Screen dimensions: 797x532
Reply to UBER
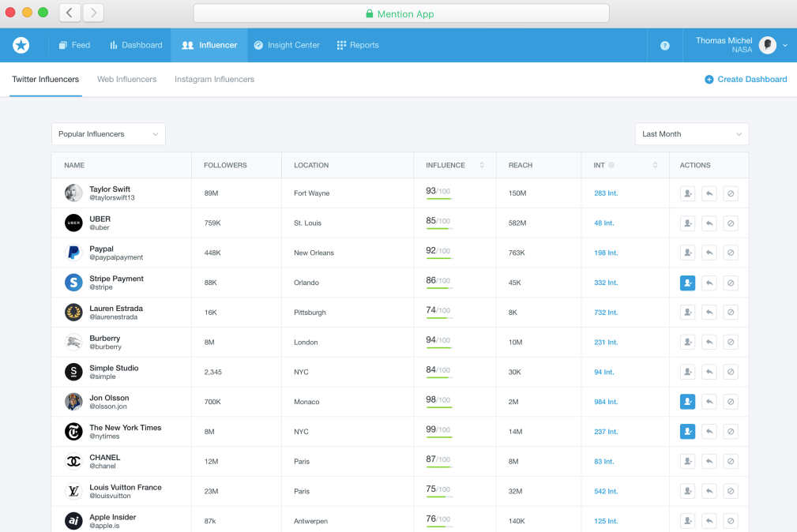coord(709,223)
